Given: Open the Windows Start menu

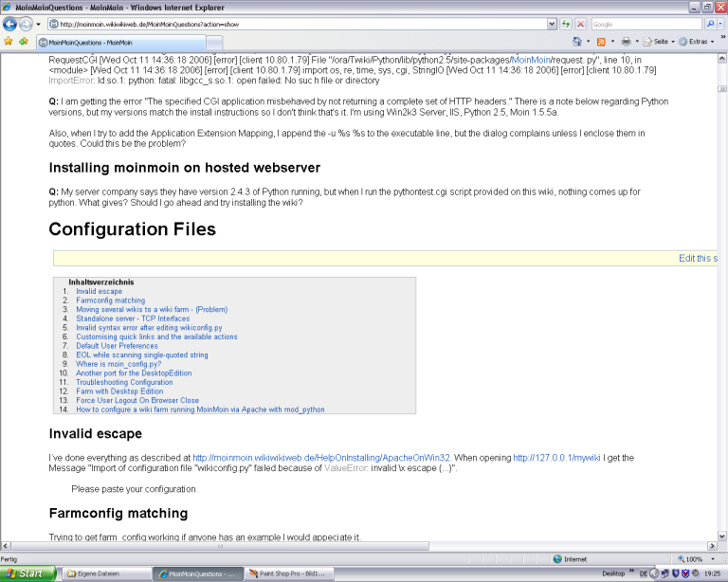Looking at the screenshot, I should pyautogui.click(x=27, y=573).
